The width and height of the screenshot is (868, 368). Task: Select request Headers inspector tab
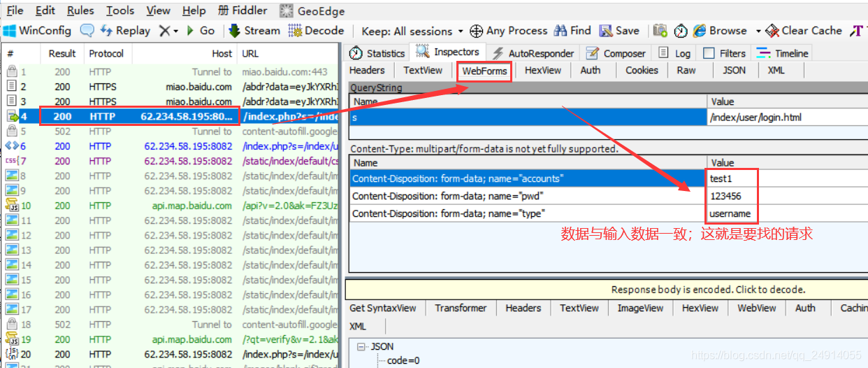[367, 70]
